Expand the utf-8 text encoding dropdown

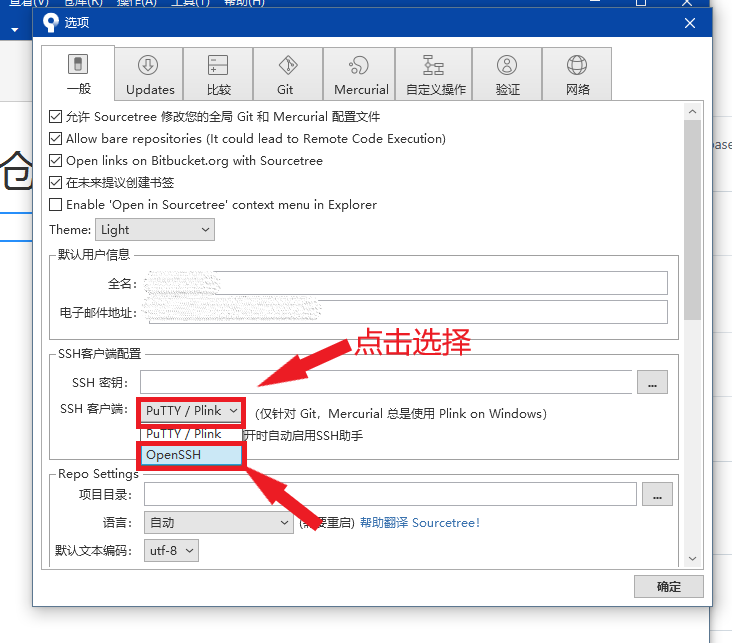pos(171,551)
